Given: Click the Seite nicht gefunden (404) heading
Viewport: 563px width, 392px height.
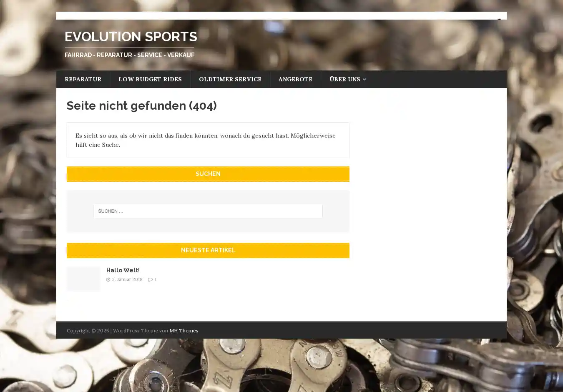Looking at the screenshot, I should point(142,106).
